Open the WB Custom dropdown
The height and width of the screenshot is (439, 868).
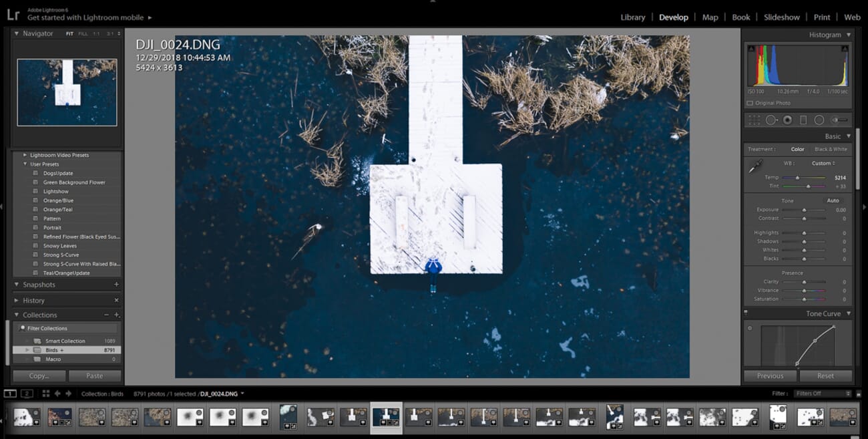coord(823,163)
